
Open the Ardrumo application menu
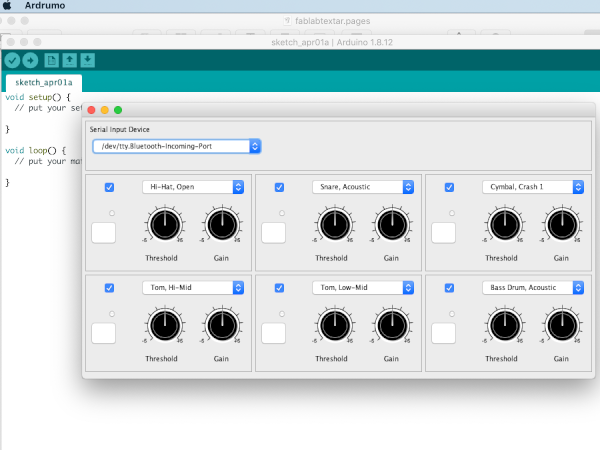pyautogui.click(x=45, y=5)
